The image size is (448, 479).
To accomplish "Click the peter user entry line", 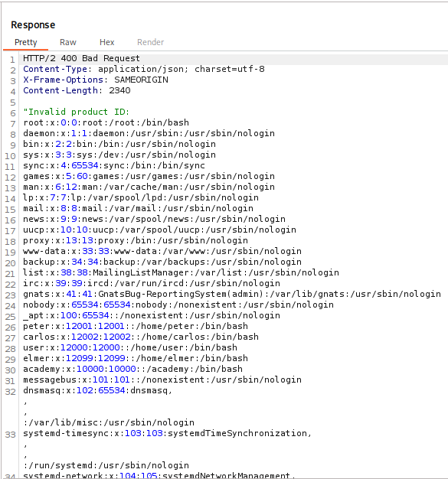I will [x=136, y=326].
